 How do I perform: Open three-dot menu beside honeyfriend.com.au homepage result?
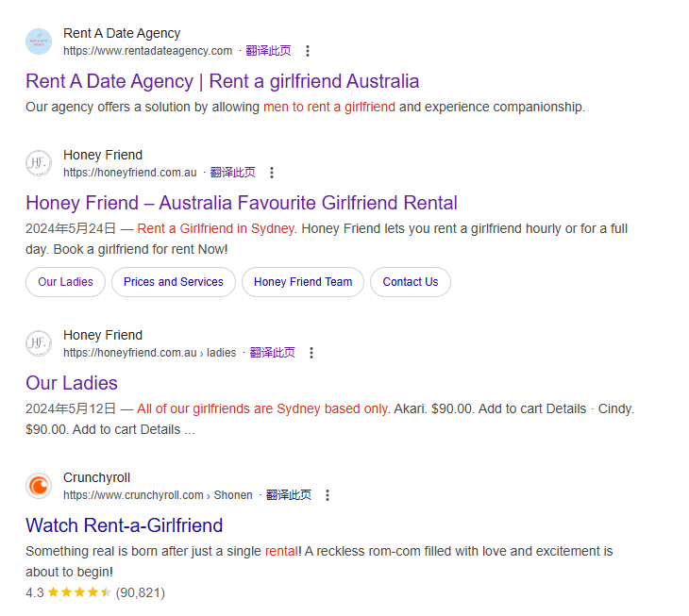[272, 173]
